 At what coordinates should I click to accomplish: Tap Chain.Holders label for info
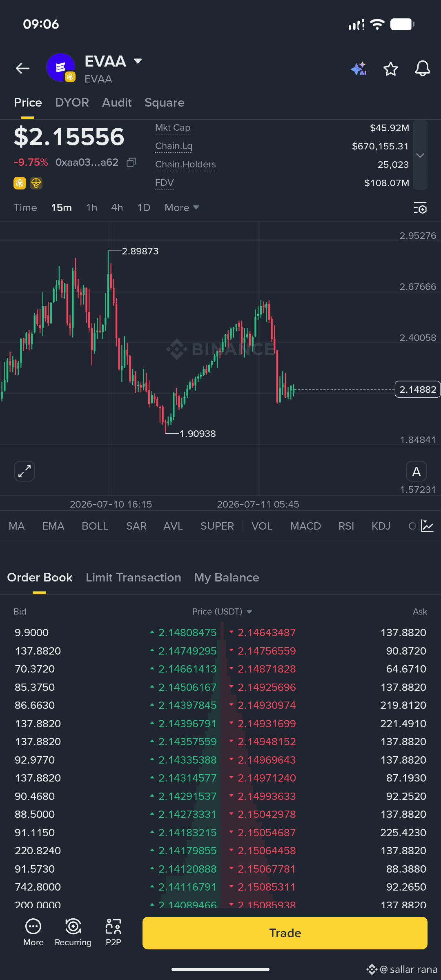click(185, 165)
